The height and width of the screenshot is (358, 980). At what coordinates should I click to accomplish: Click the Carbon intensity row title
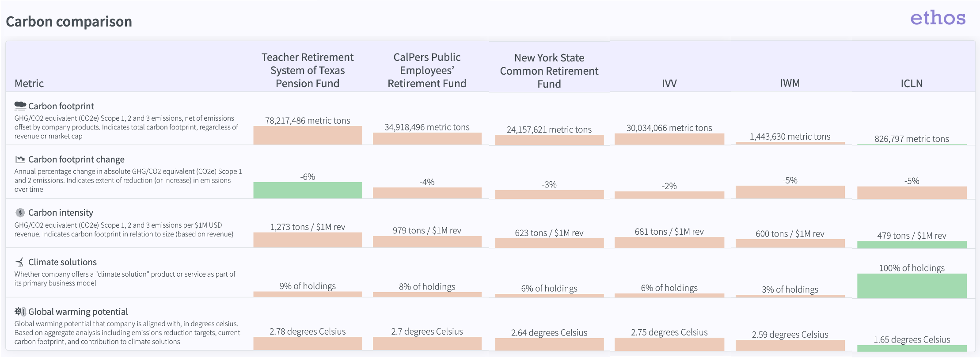[x=61, y=213]
